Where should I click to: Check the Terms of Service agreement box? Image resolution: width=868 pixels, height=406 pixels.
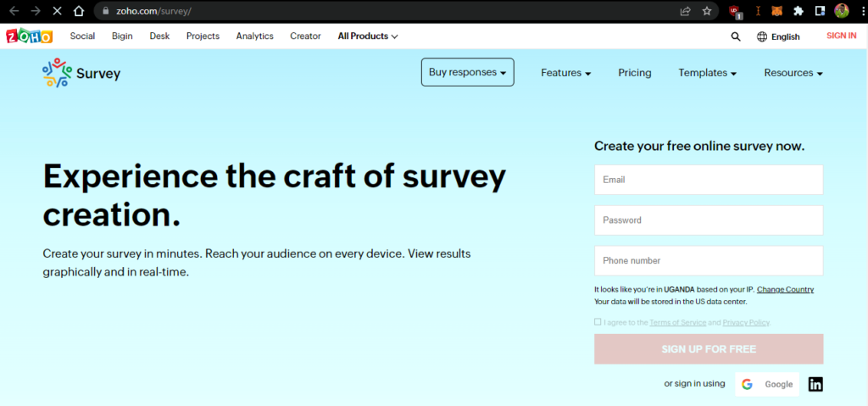598,322
